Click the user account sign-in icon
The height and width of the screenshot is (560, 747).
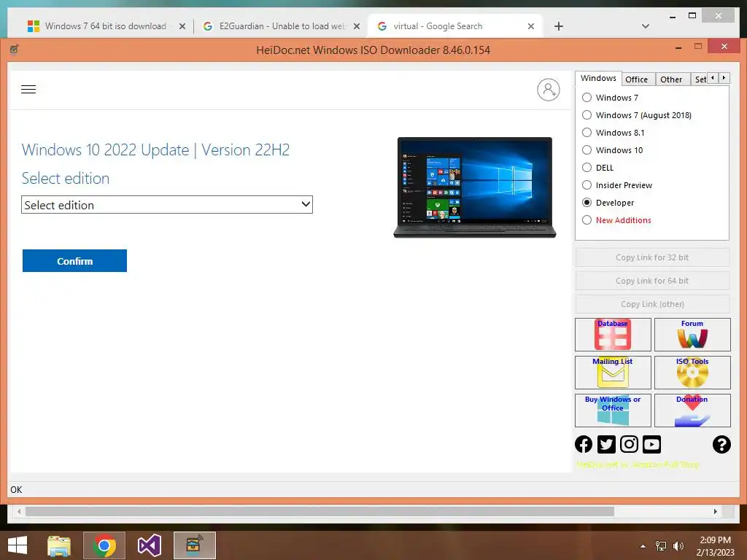[549, 90]
